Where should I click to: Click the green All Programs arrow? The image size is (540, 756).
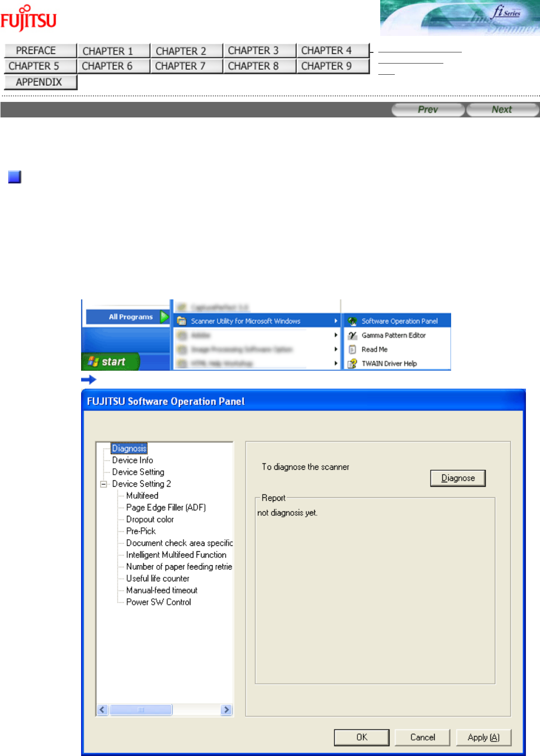pos(164,317)
